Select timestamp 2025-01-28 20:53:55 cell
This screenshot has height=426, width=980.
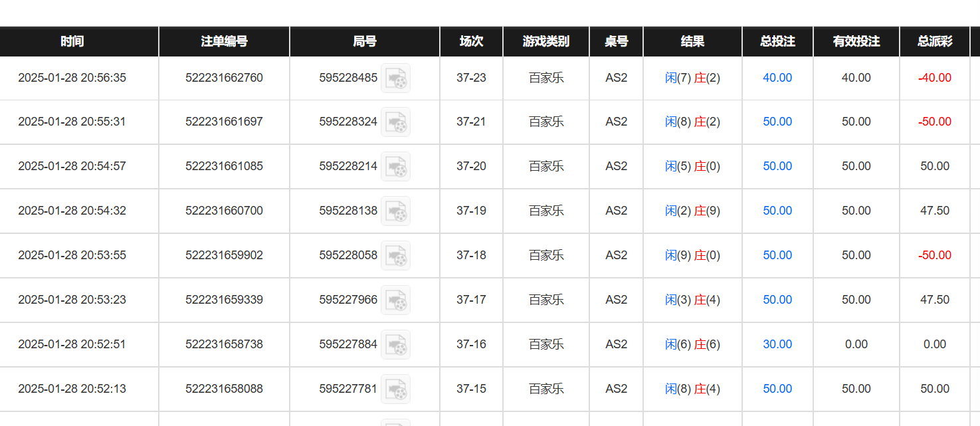pos(72,255)
